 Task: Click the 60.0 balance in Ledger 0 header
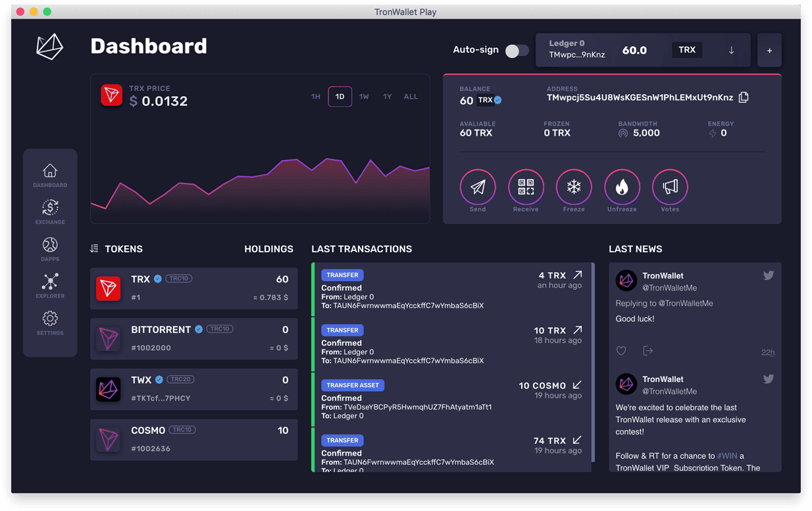[634, 50]
